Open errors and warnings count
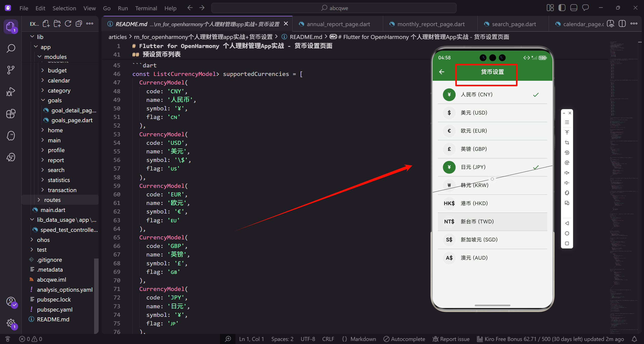 (x=31, y=339)
